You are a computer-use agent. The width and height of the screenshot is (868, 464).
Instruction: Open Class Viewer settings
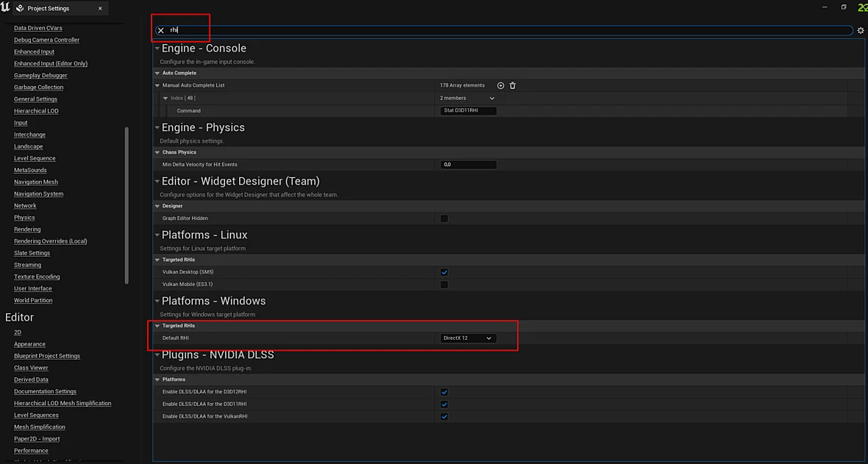point(31,368)
